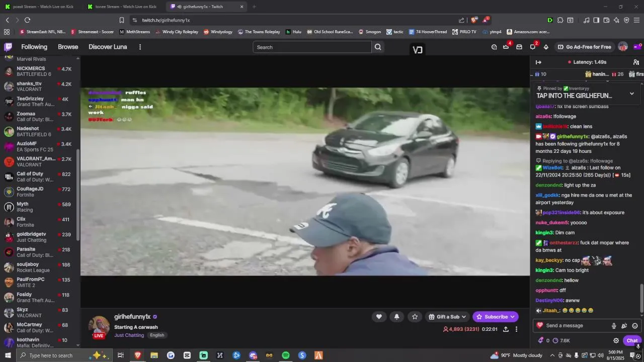The width and height of the screenshot is (644, 362).
Task: Click the English language tag
Action: 157,335
